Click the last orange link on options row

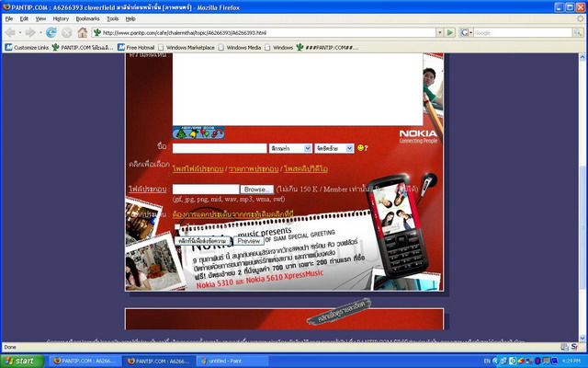pyautogui.click(x=306, y=169)
